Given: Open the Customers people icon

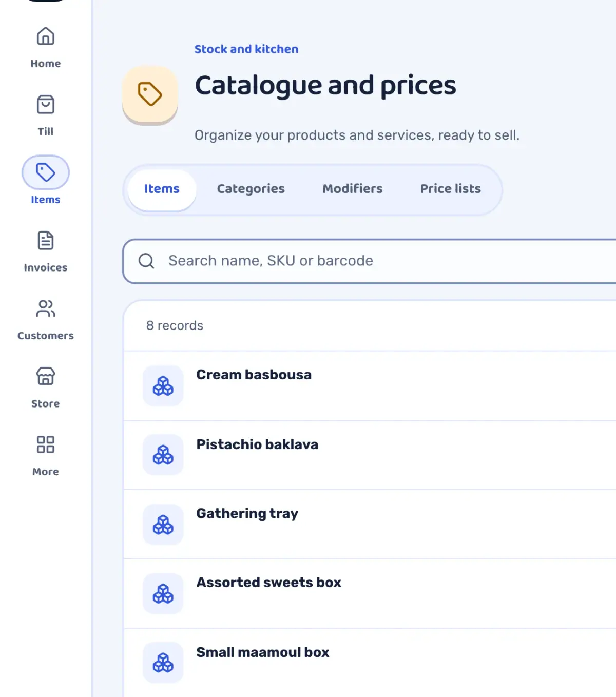Looking at the screenshot, I should (x=46, y=308).
